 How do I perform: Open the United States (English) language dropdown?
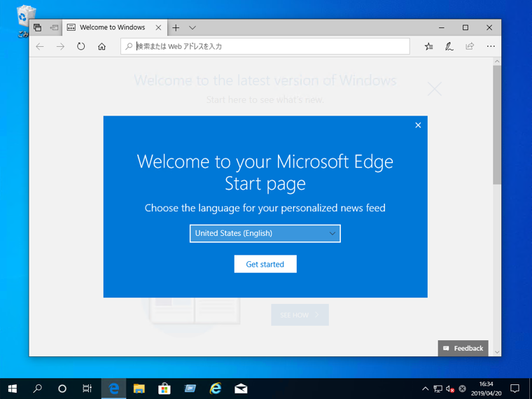[x=265, y=233]
